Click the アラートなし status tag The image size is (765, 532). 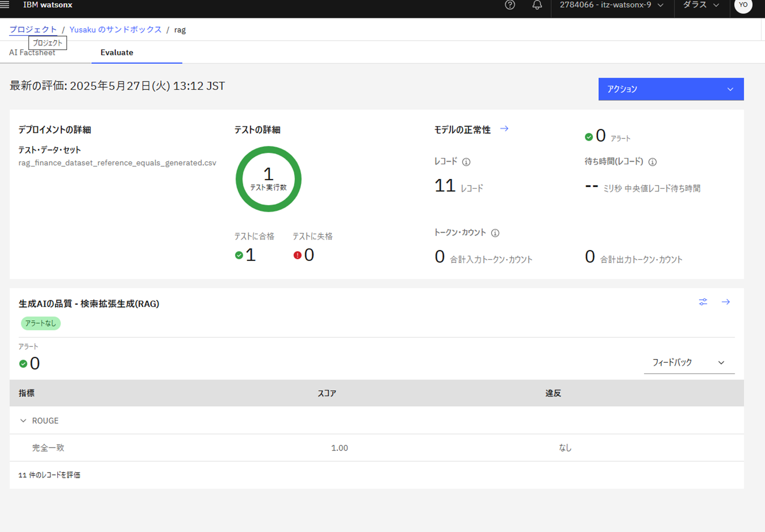pos(41,323)
